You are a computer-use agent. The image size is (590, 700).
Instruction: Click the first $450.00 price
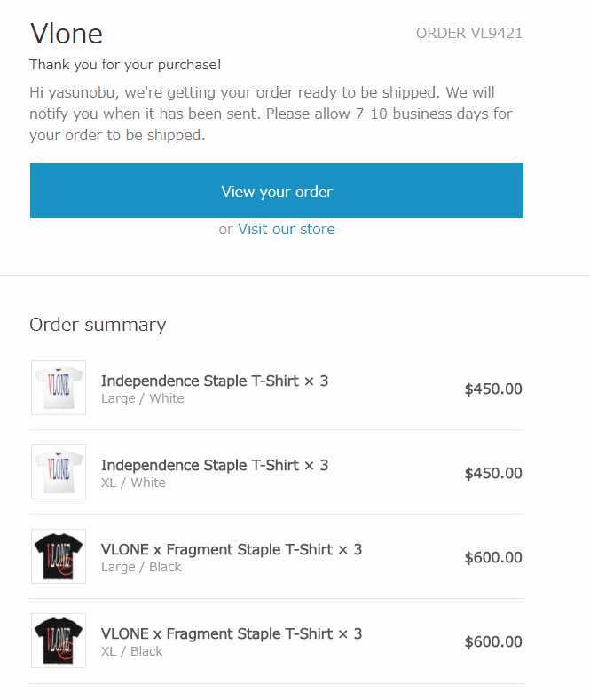coord(493,389)
